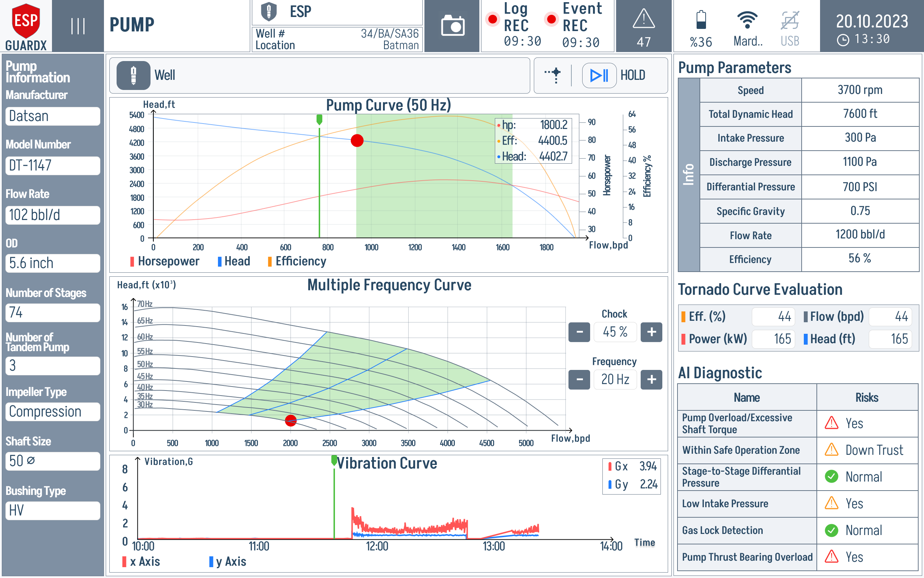The image size is (924, 578).
Task: Decrease Frequency with minus button
Action: click(579, 380)
